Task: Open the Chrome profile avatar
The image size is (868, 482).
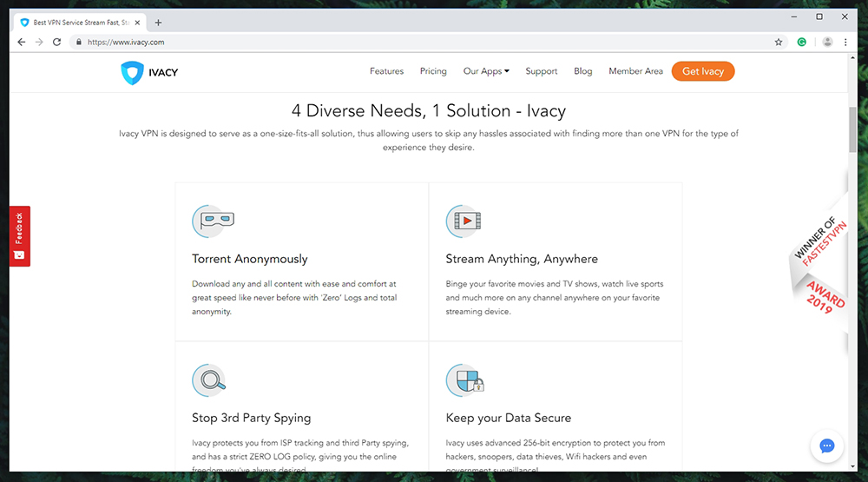Action: tap(827, 42)
